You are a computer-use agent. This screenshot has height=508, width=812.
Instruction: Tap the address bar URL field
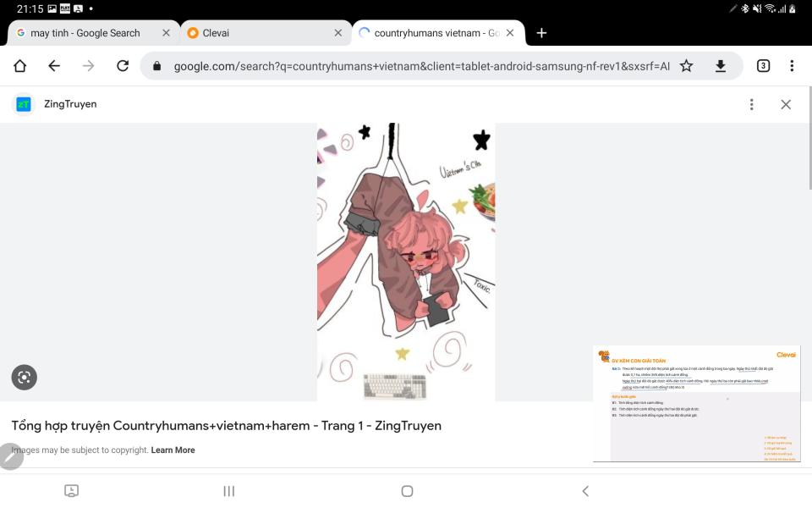pos(420,66)
